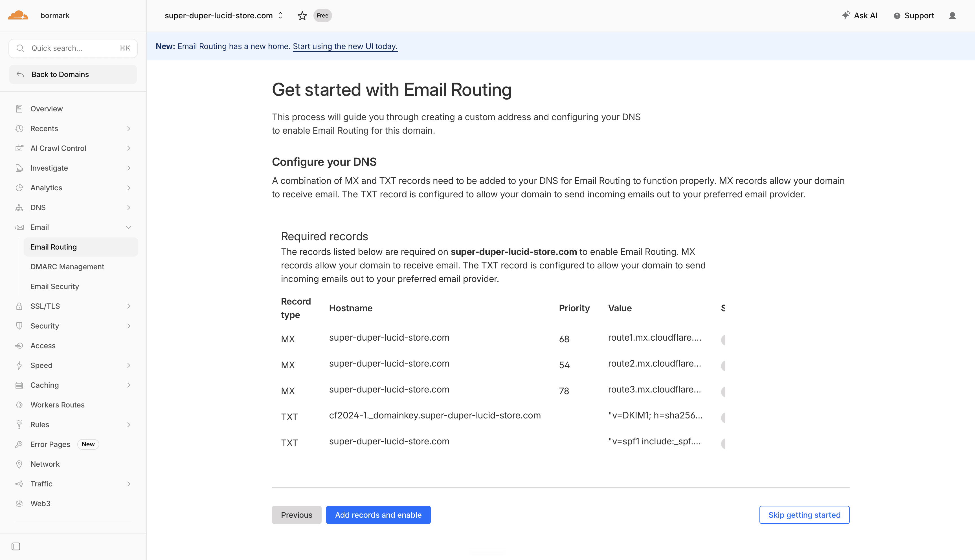This screenshot has height=560, width=975.
Task: Click the Workers Routes diamond icon
Action: tap(19, 405)
